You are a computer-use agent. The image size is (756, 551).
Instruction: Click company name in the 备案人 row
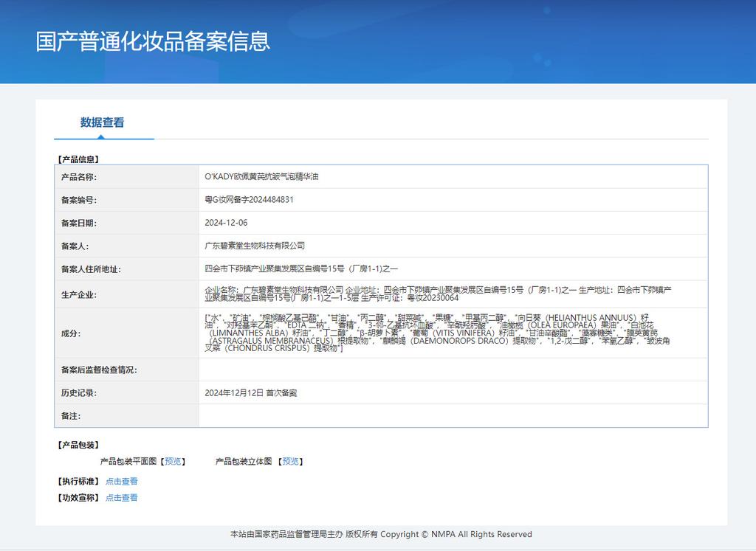click(255, 246)
